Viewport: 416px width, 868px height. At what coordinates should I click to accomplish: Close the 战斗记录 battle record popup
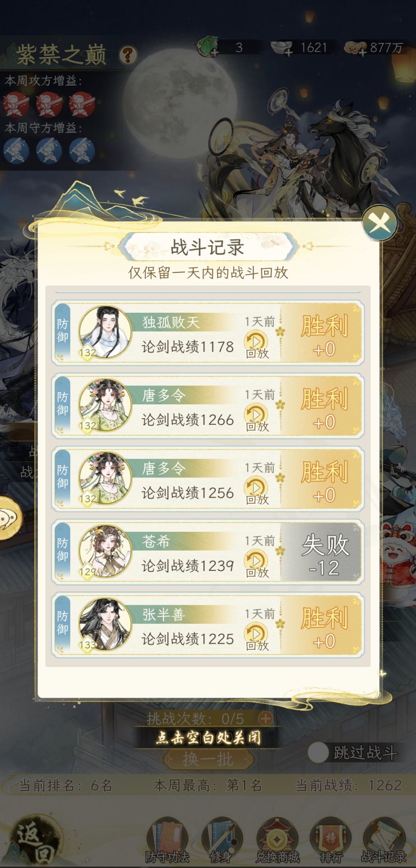(380, 224)
